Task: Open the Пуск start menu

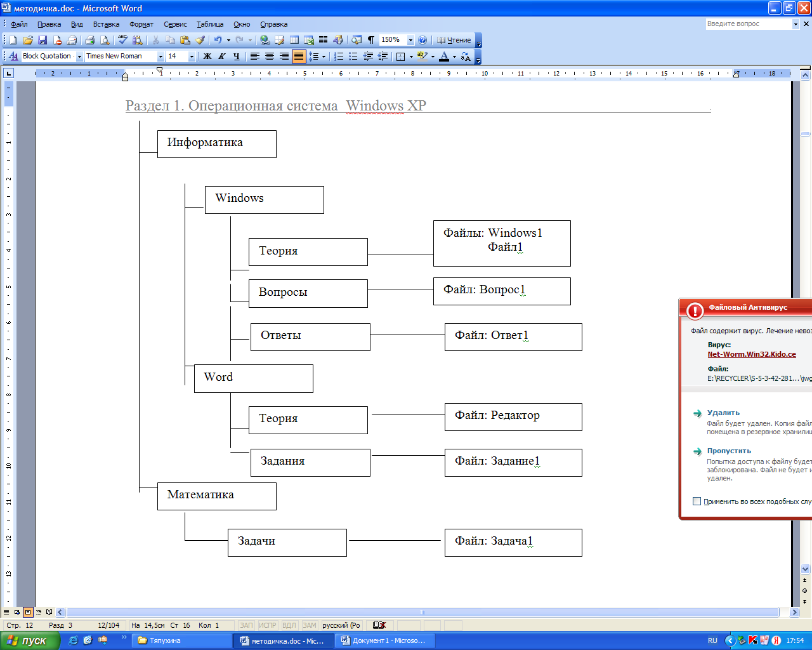Action: pyautogui.click(x=30, y=640)
